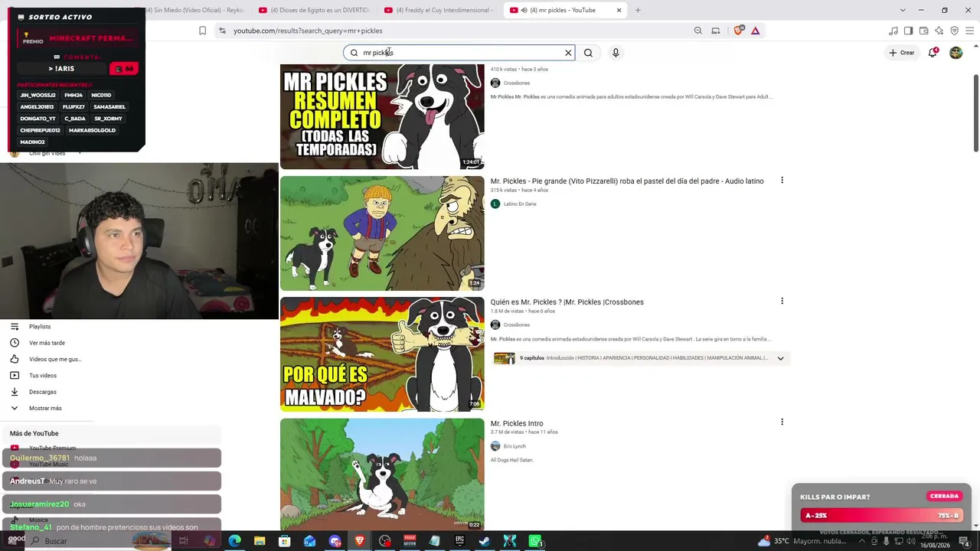Open the Pie grande video thumbnail
The height and width of the screenshot is (551, 980).
[x=382, y=233]
